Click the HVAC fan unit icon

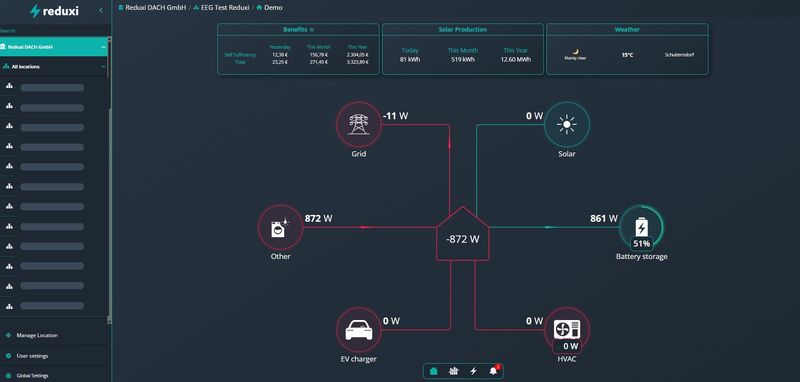[x=567, y=329]
